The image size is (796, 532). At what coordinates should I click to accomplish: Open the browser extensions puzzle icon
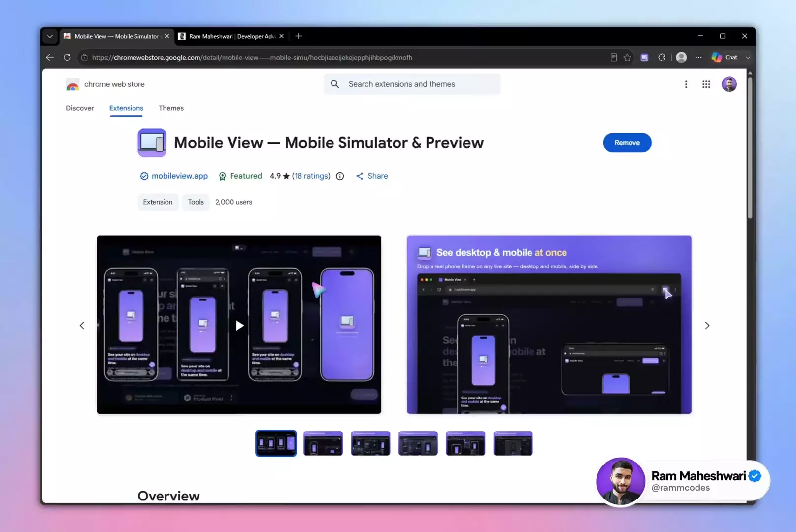point(662,57)
